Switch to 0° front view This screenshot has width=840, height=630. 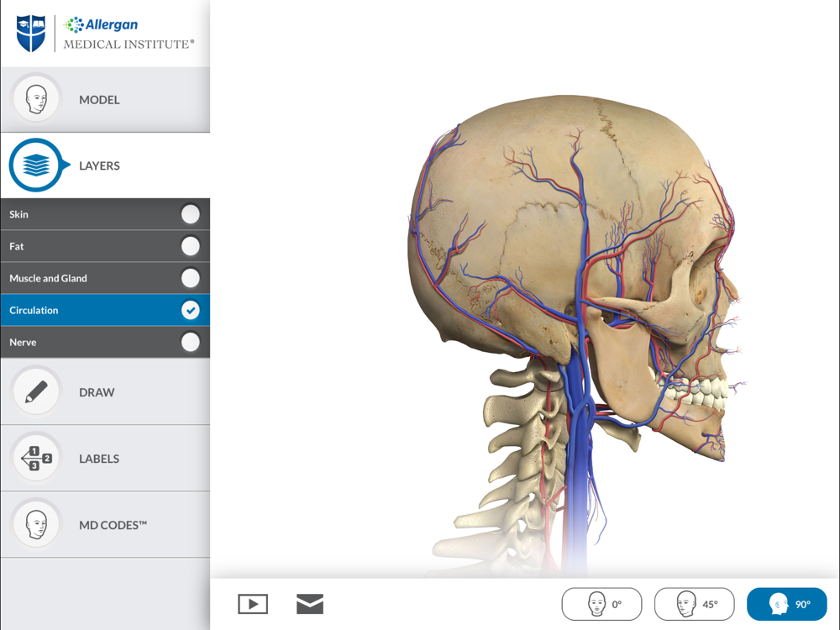pyautogui.click(x=601, y=604)
